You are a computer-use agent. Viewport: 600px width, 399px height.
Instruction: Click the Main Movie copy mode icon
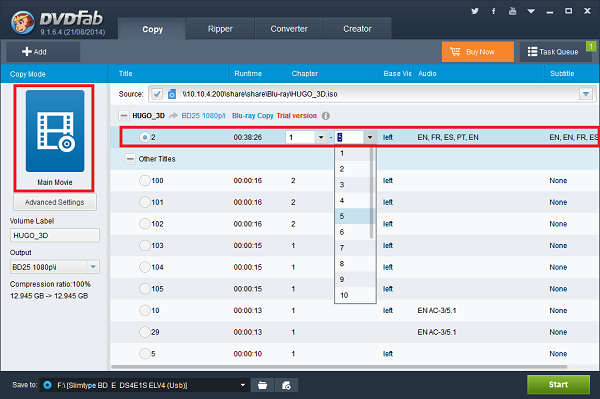pyautogui.click(x=55, y=131)
